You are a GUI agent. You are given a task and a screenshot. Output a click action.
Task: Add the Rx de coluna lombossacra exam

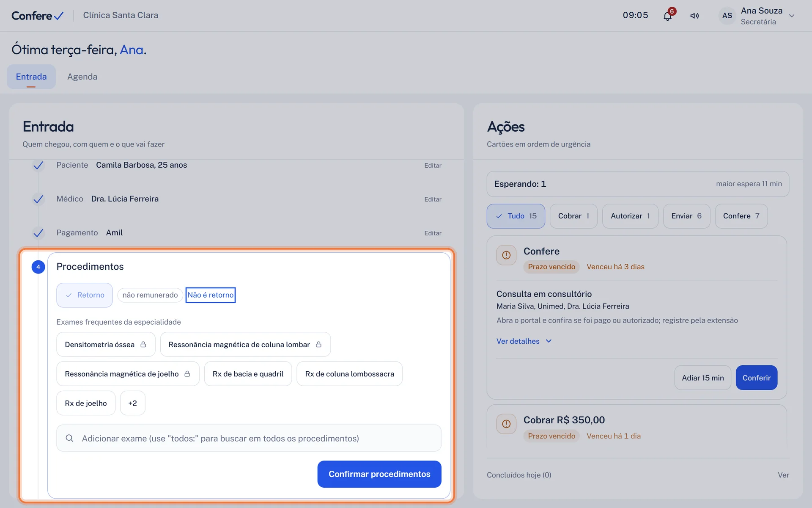[x=349, y=374]
